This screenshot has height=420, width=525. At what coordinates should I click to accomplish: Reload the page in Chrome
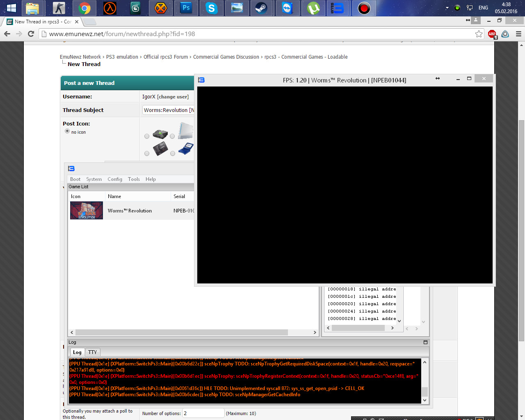(31, 34)
